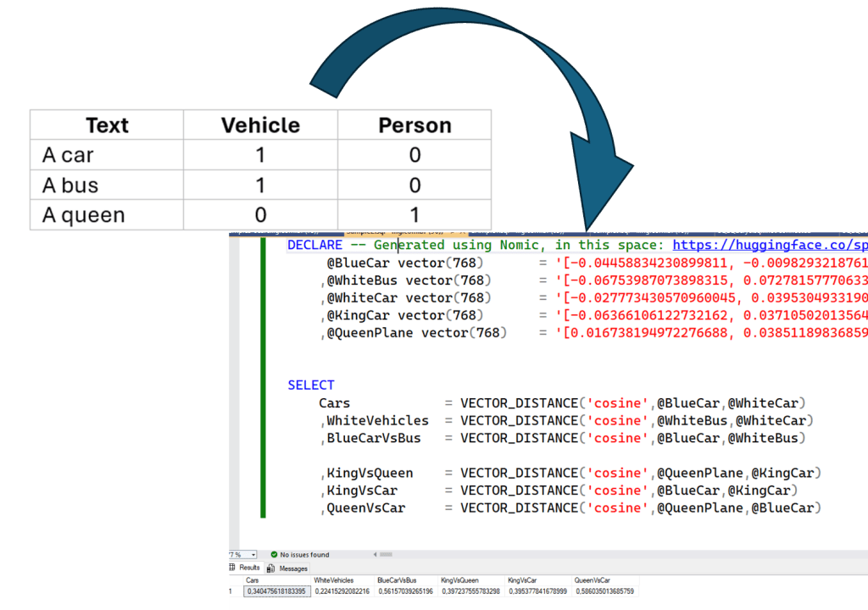Click the Messages speech bubble icon

[x=270, y=568]
